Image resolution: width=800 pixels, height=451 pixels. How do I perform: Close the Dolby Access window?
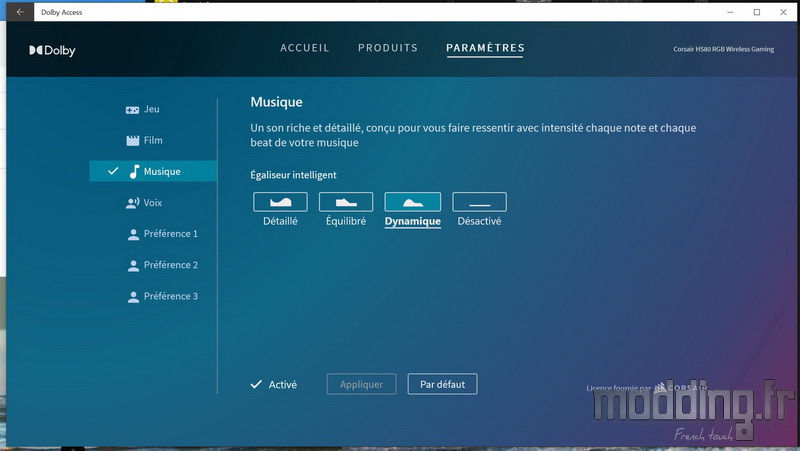pos(783,12)
